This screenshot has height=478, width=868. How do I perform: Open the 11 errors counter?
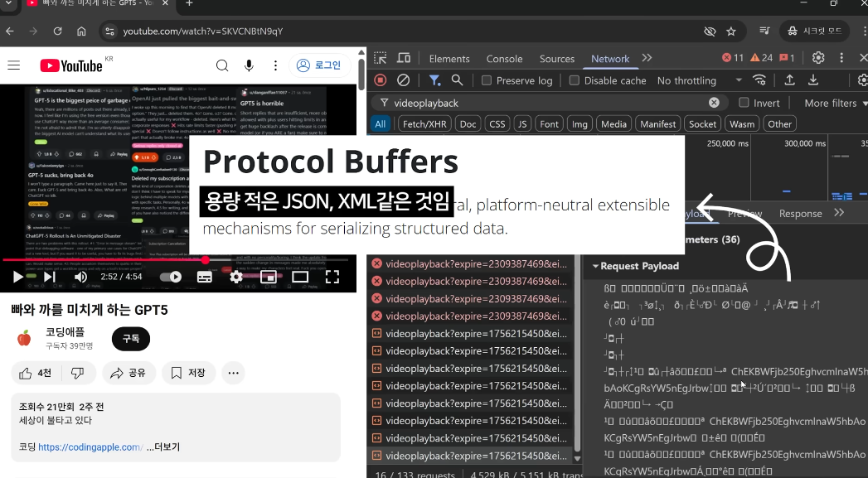[x=733, y=58]
